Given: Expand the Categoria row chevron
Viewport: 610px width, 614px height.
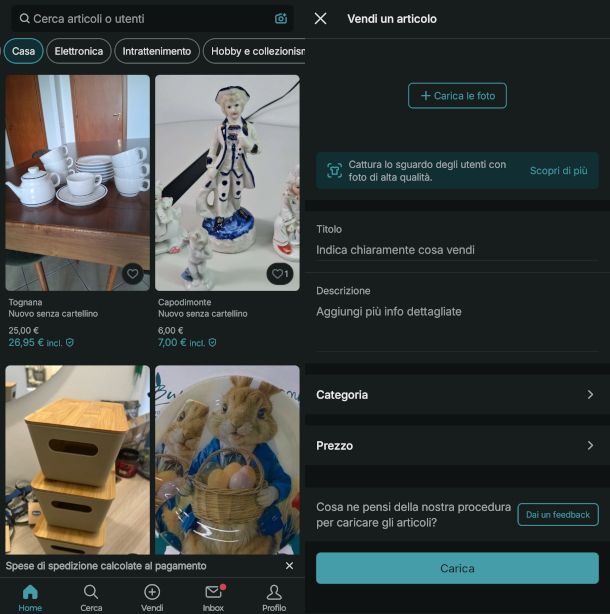Looking at the screenshot, I should click(590, 395).
